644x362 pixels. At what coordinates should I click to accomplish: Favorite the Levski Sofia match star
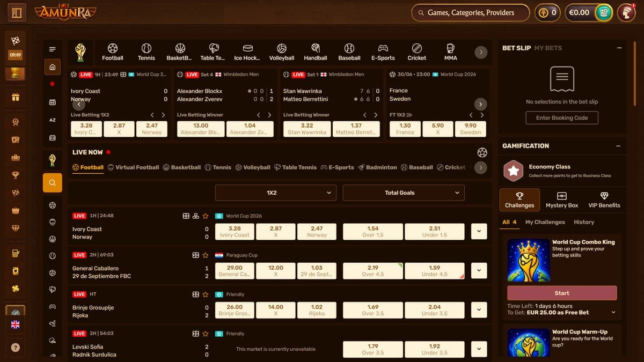tap(205, 334)
